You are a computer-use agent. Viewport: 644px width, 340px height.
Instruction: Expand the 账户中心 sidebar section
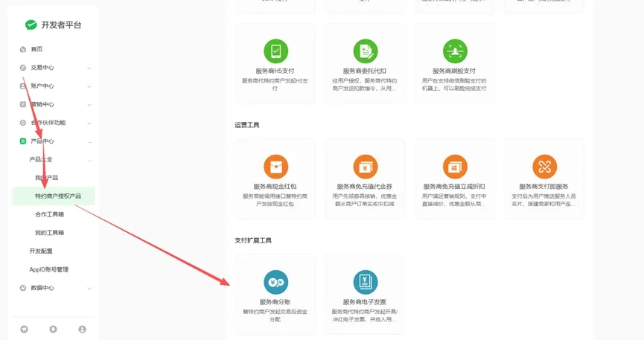tap(89, 86)
